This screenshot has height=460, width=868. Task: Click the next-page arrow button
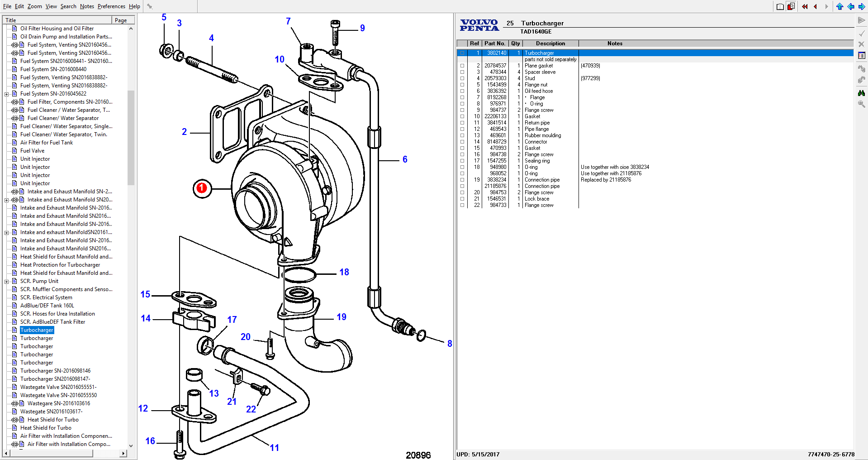(826, 6)
